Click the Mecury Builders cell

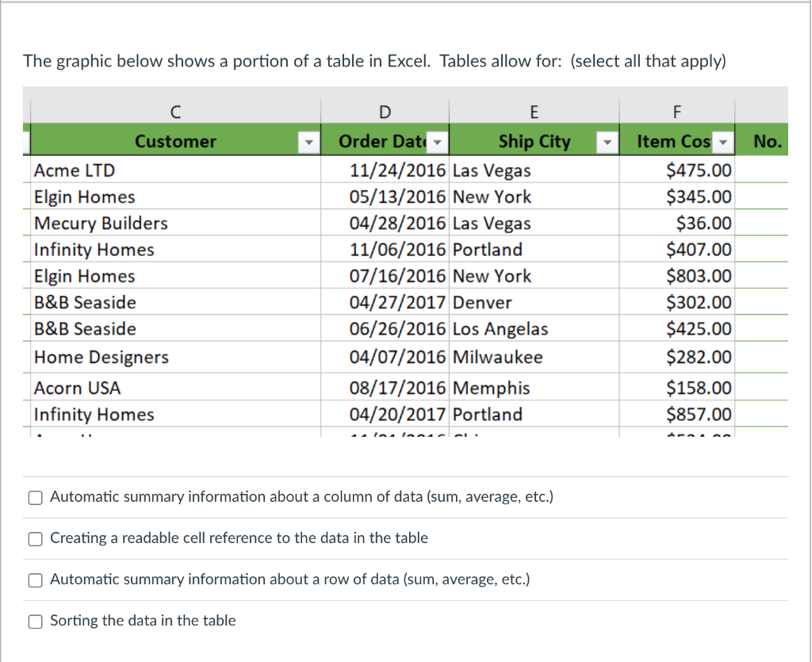click(101, 224)
